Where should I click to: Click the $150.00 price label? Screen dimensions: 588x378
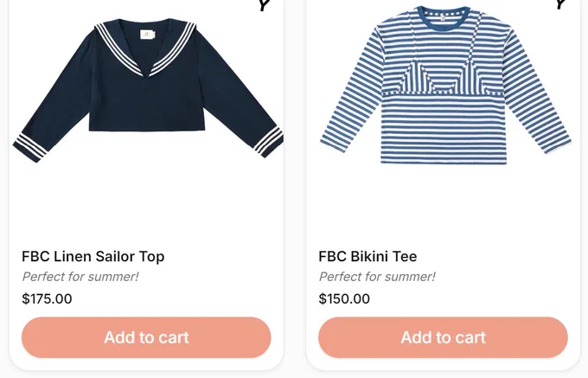(x=344, y=299)
